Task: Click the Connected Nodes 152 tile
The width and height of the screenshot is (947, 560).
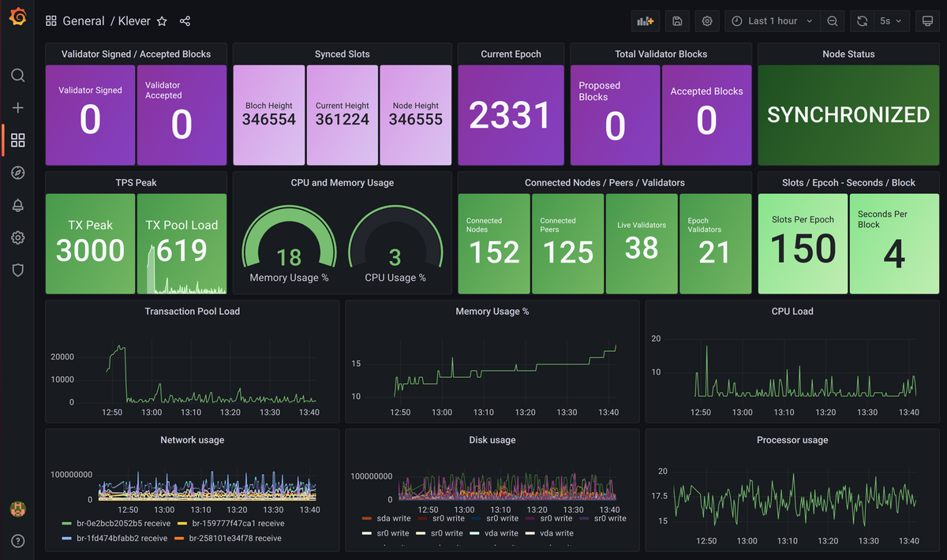Action: pyautogui.click(x=494, y=244)
